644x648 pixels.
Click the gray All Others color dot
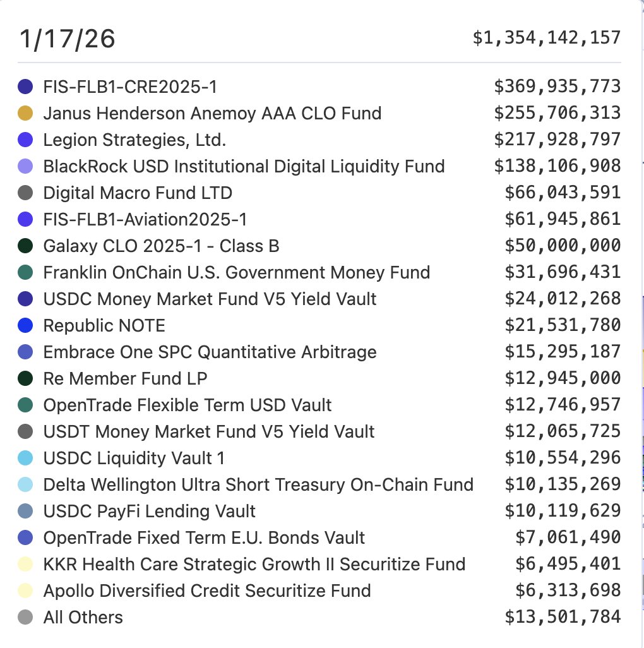pos(25,617)
